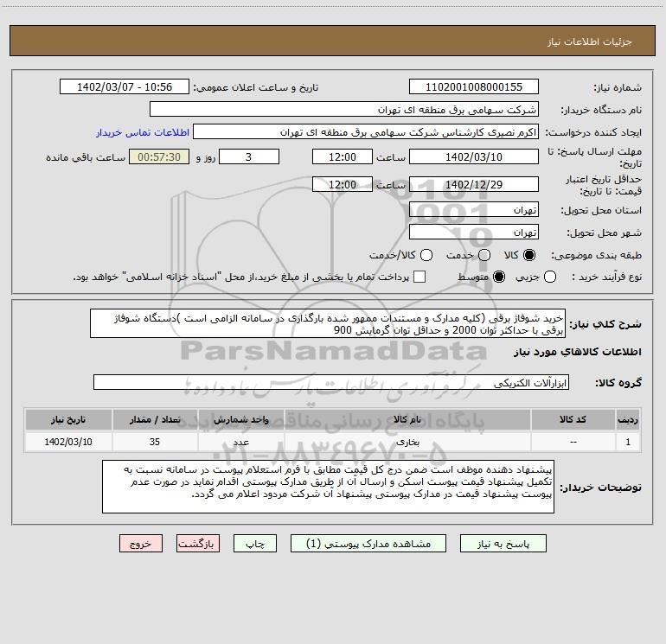Click the جزئیات اطلاعات نیاز page title
This screenshot has height=644, width=666.
[590, 41]
